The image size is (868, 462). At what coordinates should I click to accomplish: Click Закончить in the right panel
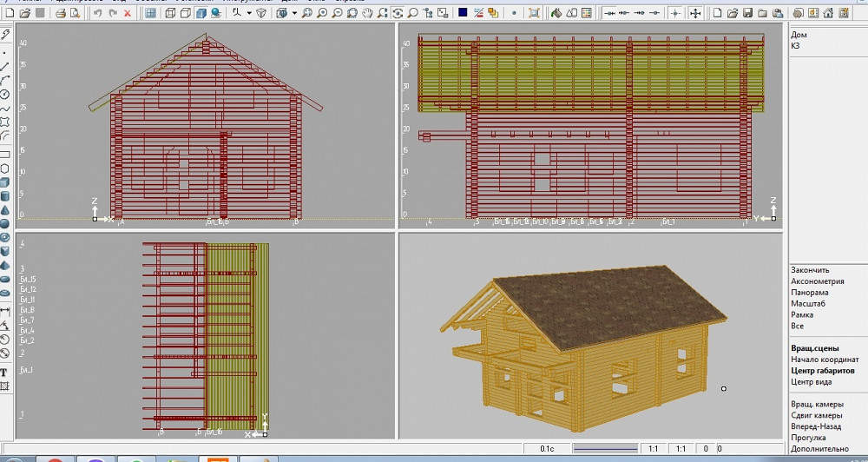[810, 270]
